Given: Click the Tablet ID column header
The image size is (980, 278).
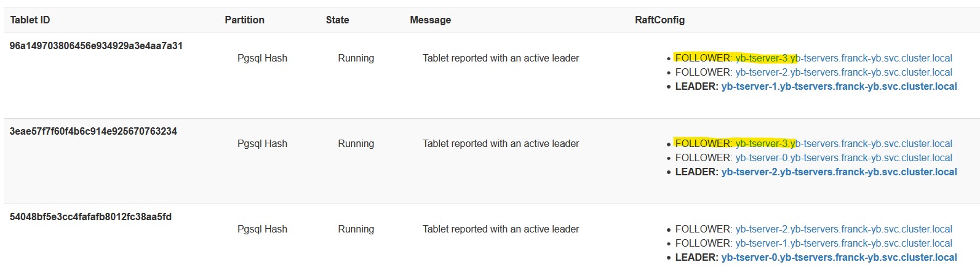Looking at the screenshot, I should pyautogui.click(x=30, y=20).
